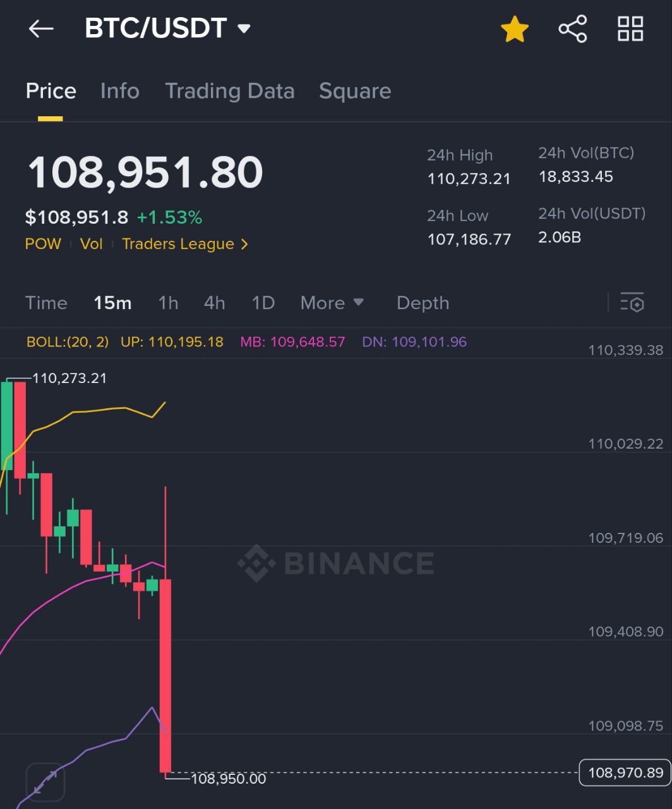The height and width of the screenshot is (809, 672).
Task: Tap the 108,970.89 current price label
Action: tap(625, 772)
